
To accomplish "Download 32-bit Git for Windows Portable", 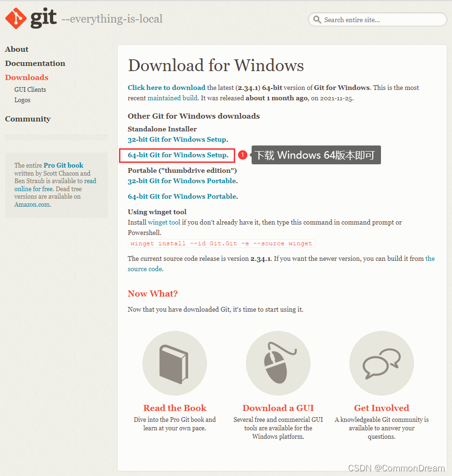I will (182, 181).
